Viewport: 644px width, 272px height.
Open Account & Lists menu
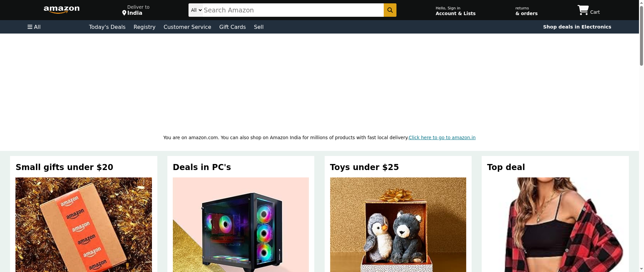click(x=455, y=11)
